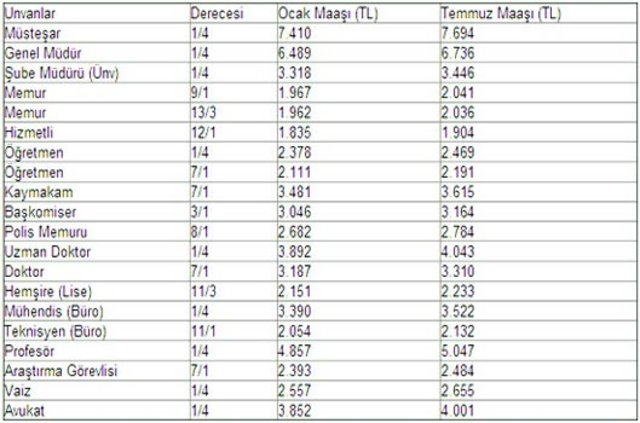Click the Mühendis (Büro) cell
This screenshot has width=640, height=423.
pos(97,312)
